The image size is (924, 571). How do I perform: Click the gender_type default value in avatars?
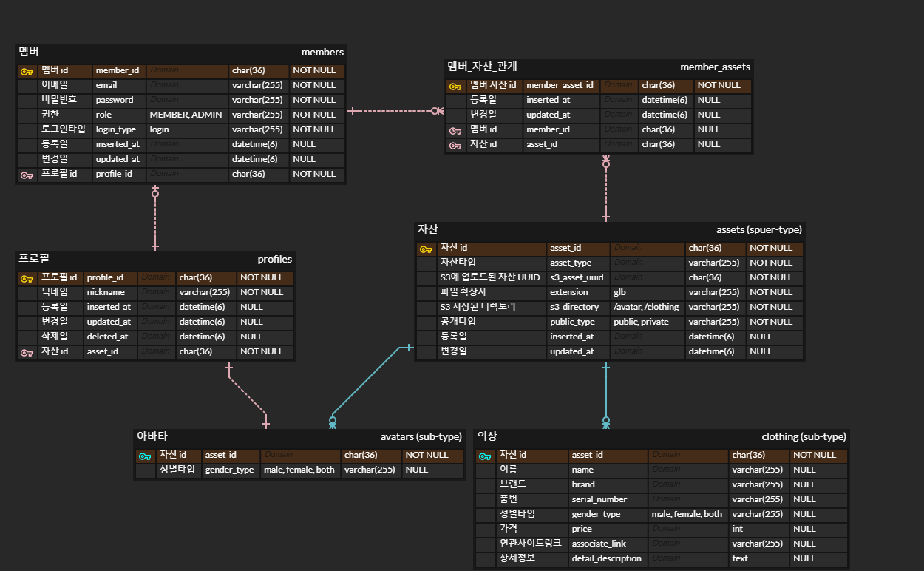pos(299,469)
